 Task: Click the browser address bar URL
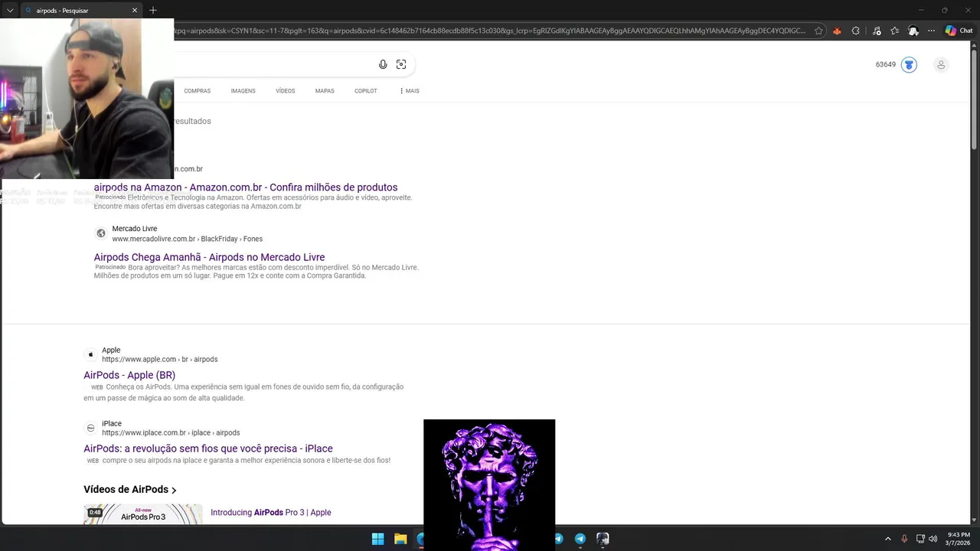[490, 31]
